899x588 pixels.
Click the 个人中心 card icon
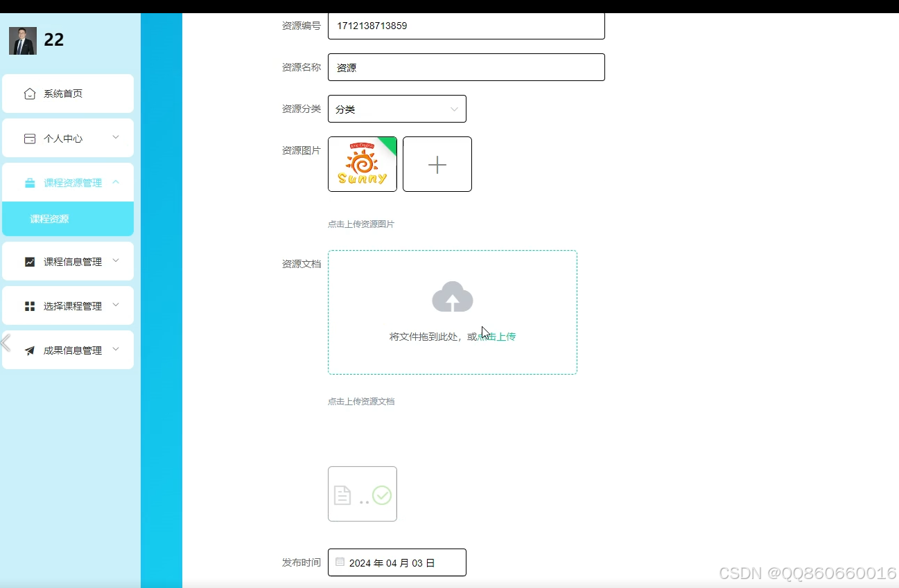click(30, 138)
